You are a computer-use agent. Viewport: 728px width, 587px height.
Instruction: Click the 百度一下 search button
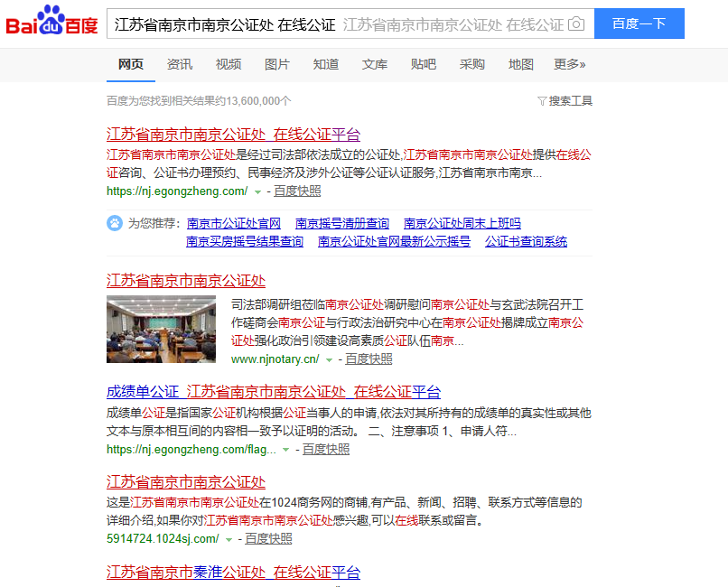coord(639,23)
